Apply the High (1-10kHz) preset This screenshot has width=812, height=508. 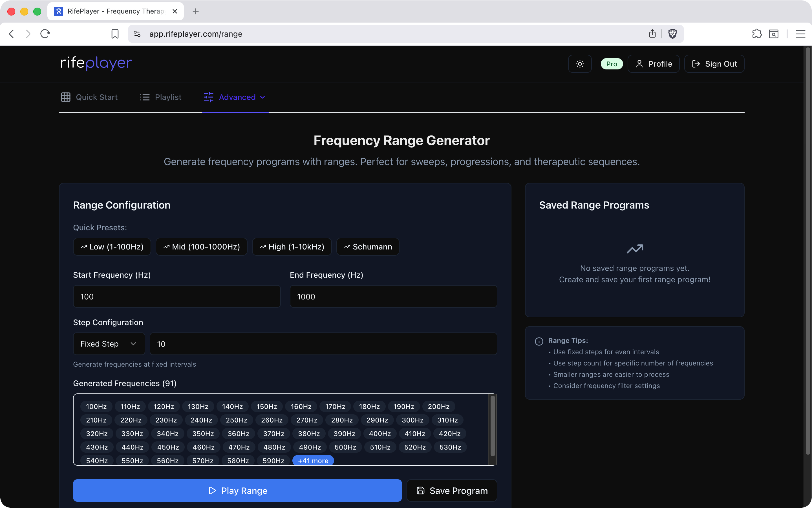(292, 247)
